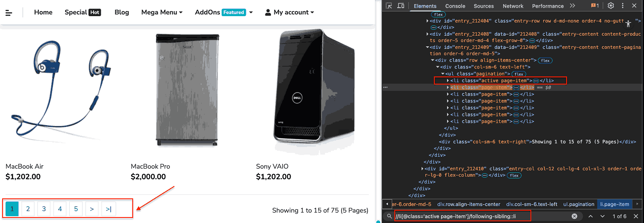This screenshot has width=644, height=223.
Task: Collapse the row align-items-center div node
Action: [x=433, y=60]
